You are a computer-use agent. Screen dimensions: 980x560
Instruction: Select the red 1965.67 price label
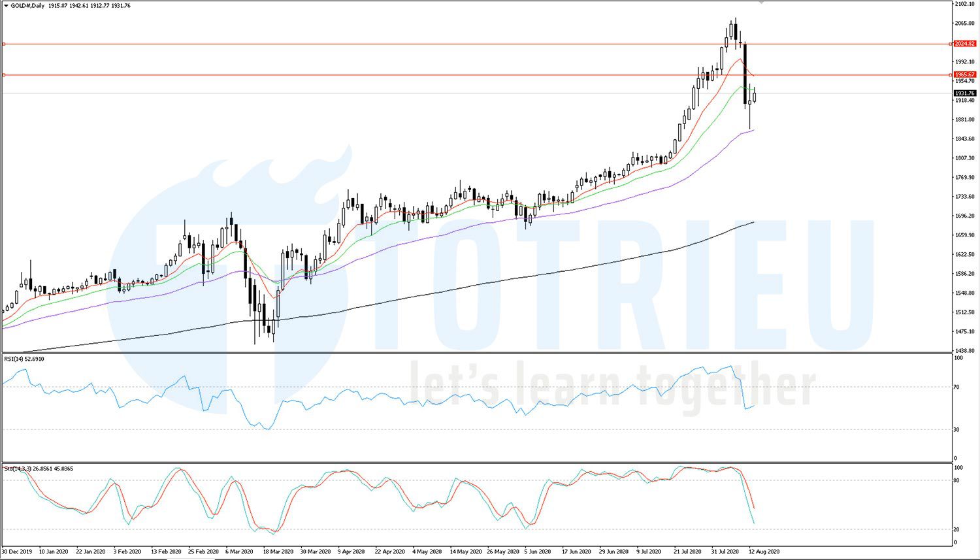coord(965,74)
